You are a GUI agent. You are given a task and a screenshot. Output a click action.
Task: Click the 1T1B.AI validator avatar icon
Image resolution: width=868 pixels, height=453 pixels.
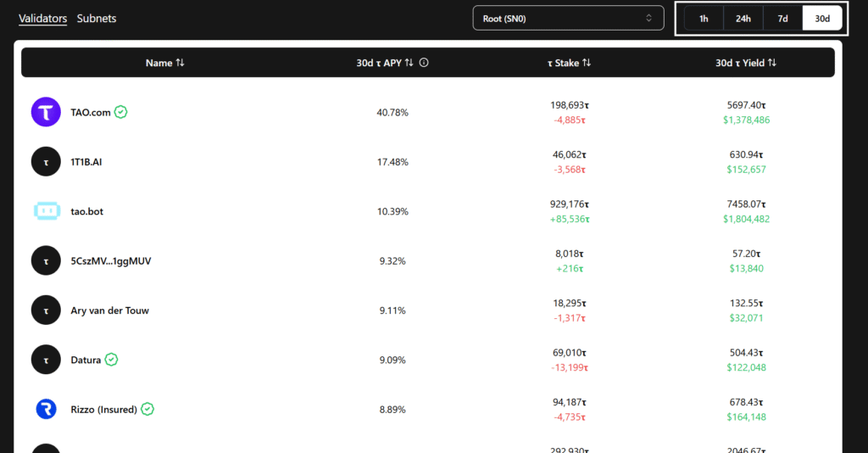pyautogui.click(x=46, y=161)
